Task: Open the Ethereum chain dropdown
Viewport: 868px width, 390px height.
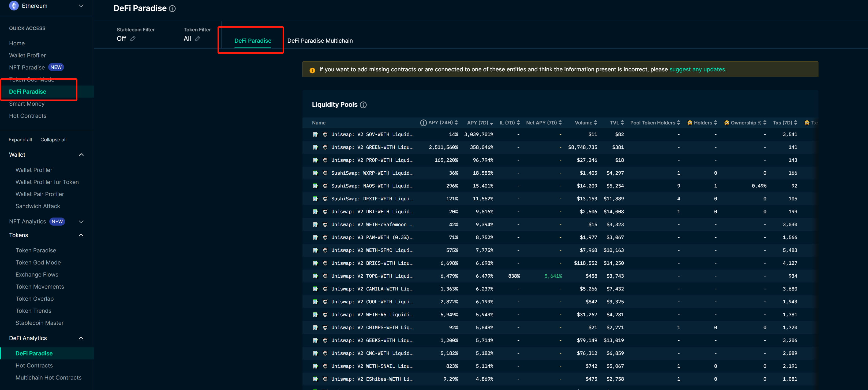Action: click(x=81, y=6)
